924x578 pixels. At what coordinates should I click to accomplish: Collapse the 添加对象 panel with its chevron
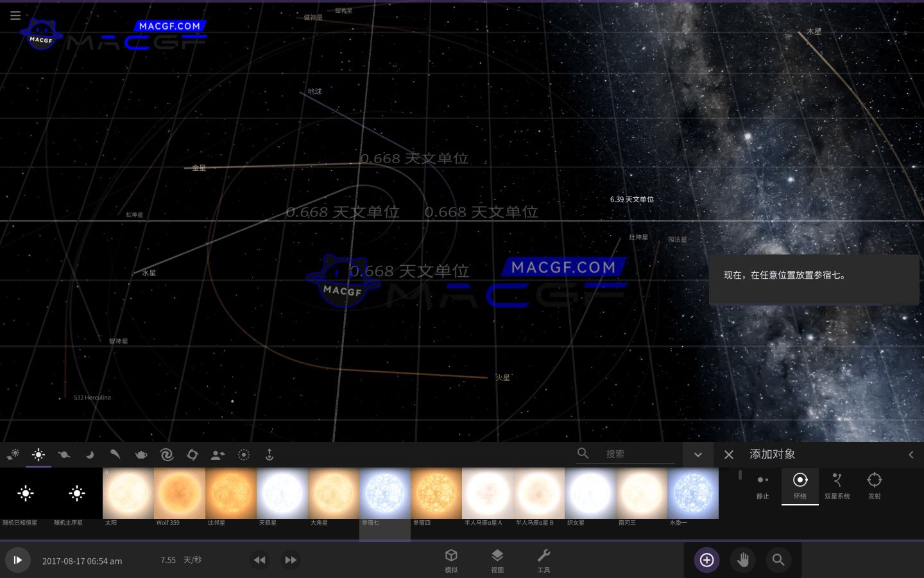click(911, 454)
